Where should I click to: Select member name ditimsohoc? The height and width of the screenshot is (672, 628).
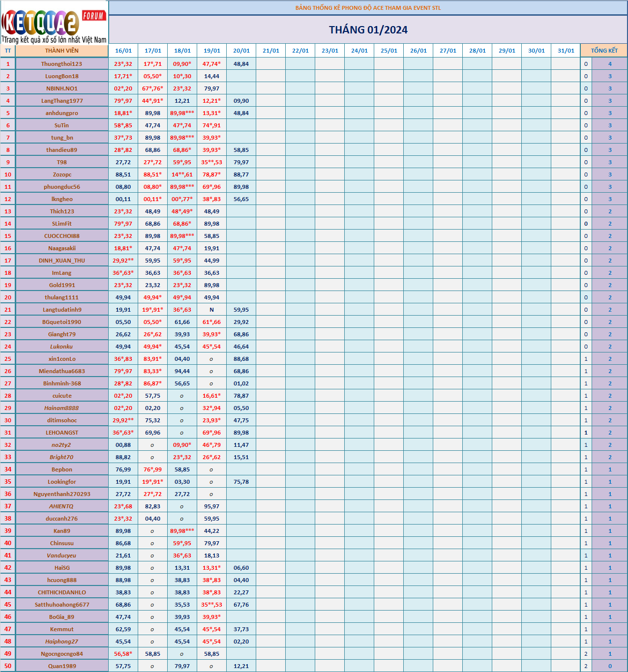coord(62,420)
